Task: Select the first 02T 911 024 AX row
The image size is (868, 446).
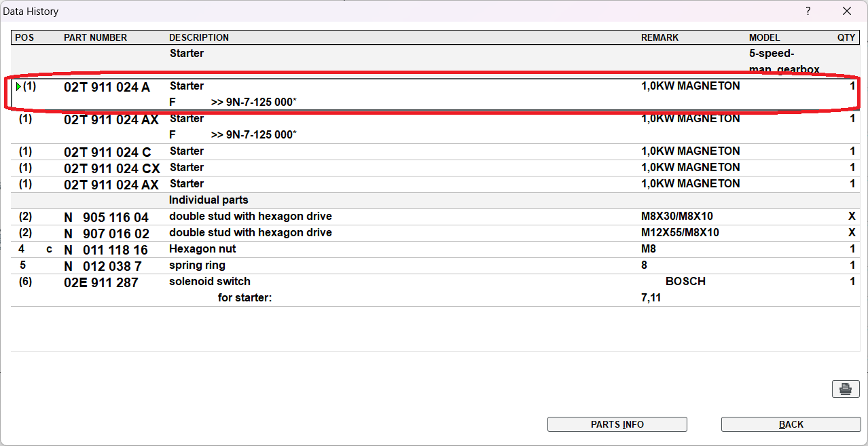Action: point(111,120)
